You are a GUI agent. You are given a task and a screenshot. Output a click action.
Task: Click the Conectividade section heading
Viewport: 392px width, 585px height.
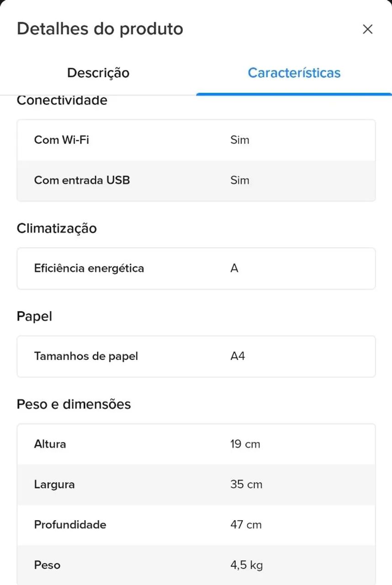(x=62, y=101)
